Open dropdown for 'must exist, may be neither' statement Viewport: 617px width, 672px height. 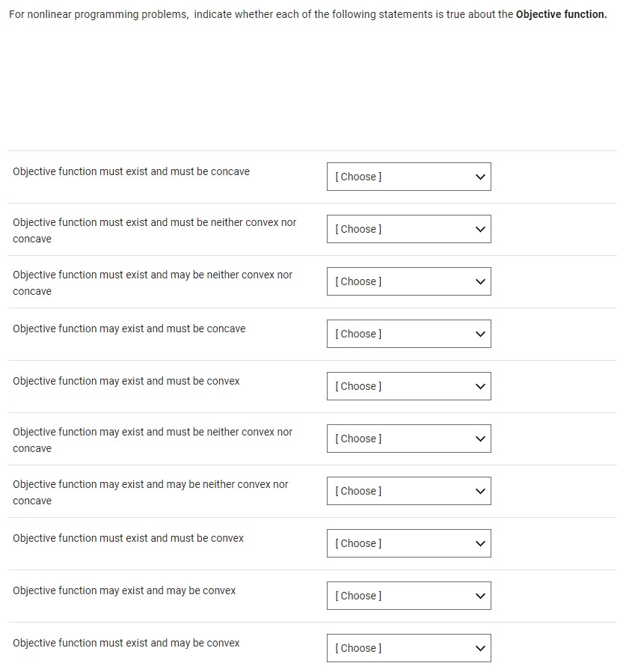(x=408, y=281)
